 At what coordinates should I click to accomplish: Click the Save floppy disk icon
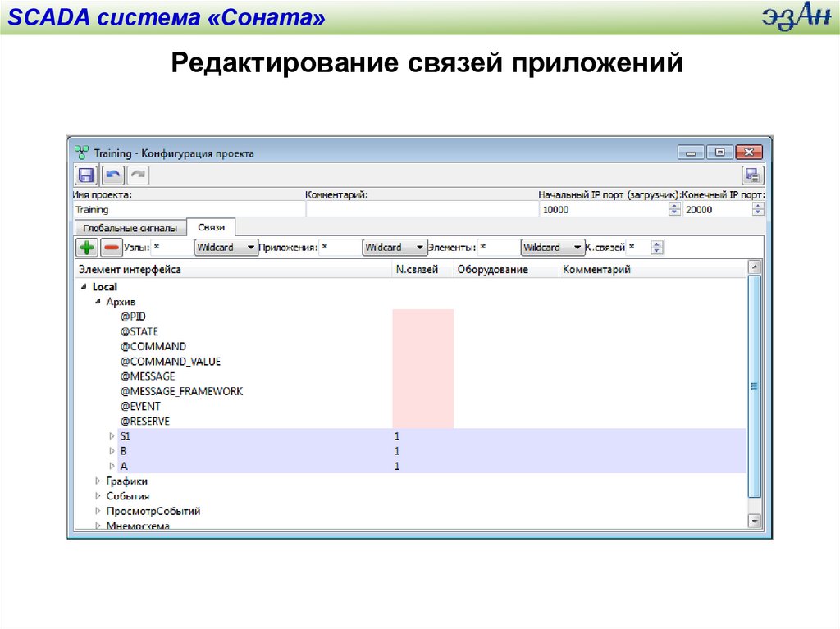[x=85, y=175]
